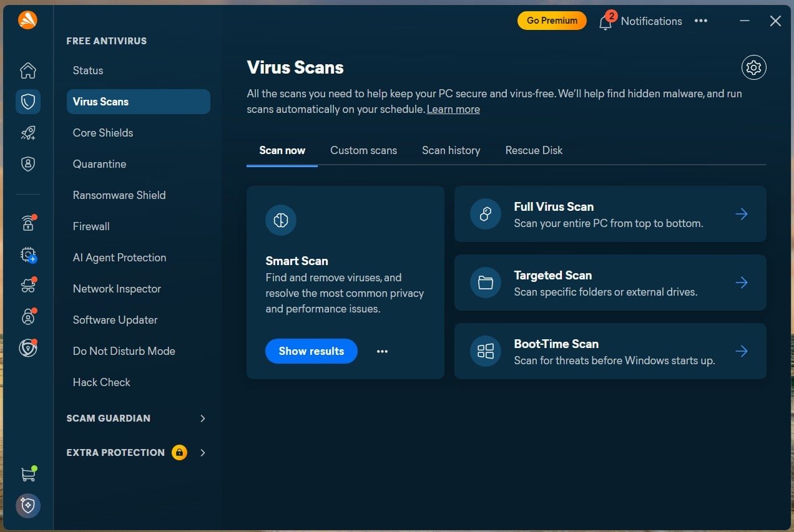The width and height of the screenshot is (794, 532).
Task: Open the Wi-Fi lock sidebar icon
Action: [28, 223]
